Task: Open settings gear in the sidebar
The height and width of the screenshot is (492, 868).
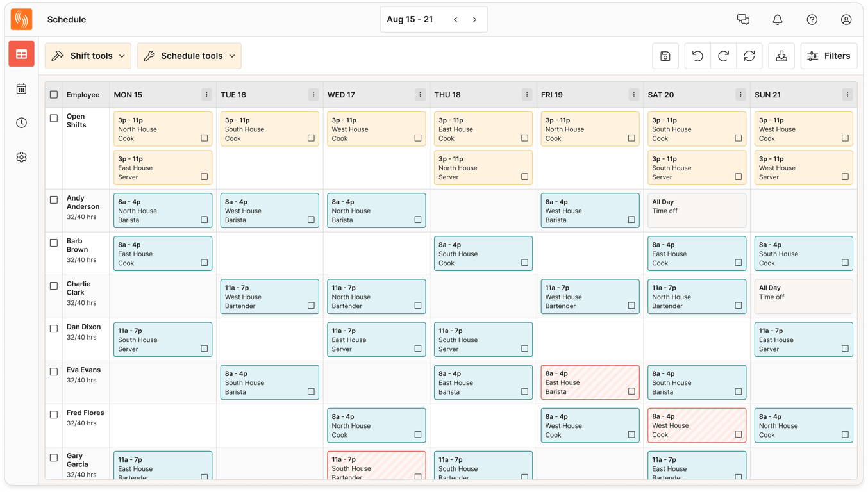Action: coord(22,157)
